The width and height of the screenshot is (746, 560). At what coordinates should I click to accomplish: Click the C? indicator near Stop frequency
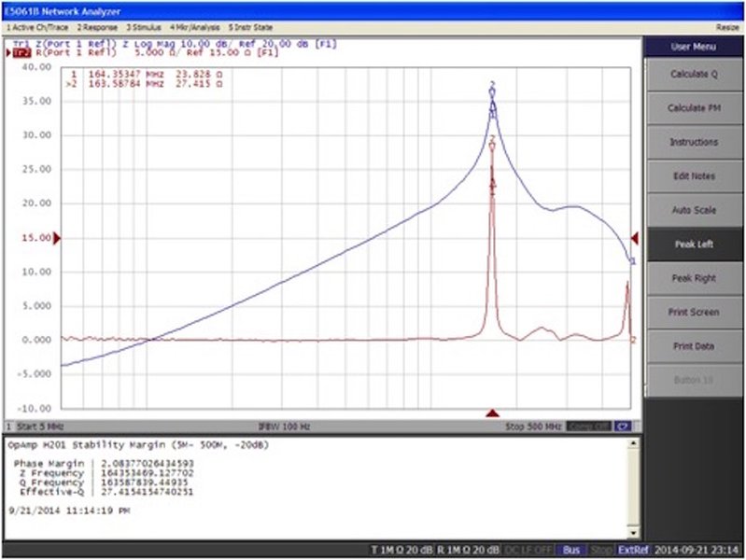(623, 427)
